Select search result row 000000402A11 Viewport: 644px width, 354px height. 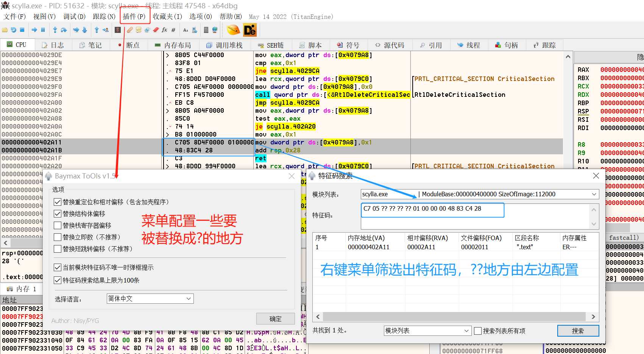coord(455,247)
